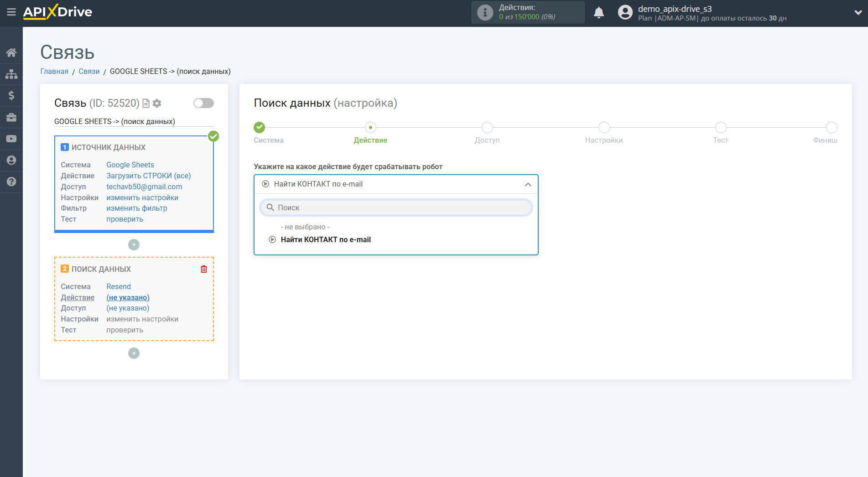The width and height of the screenshot is (868, 477).
Task: Go to the 'Система' step
Action: coord(260,128)
